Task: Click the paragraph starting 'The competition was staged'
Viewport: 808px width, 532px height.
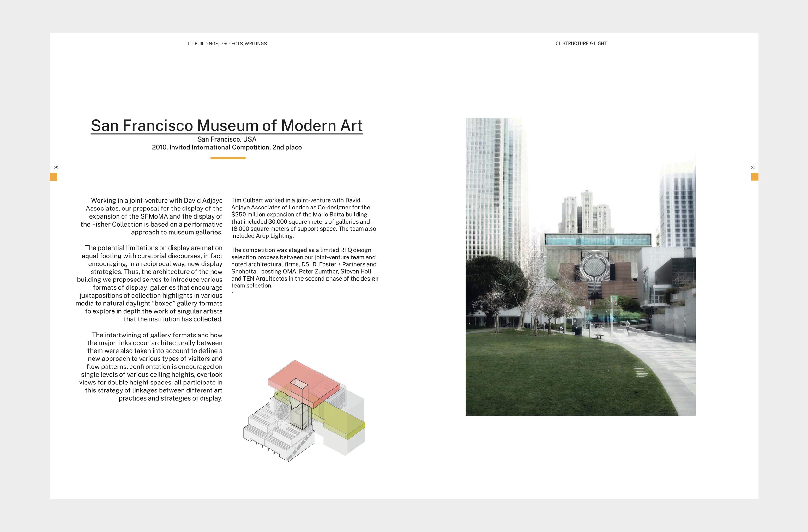Action: coord(304,268)
